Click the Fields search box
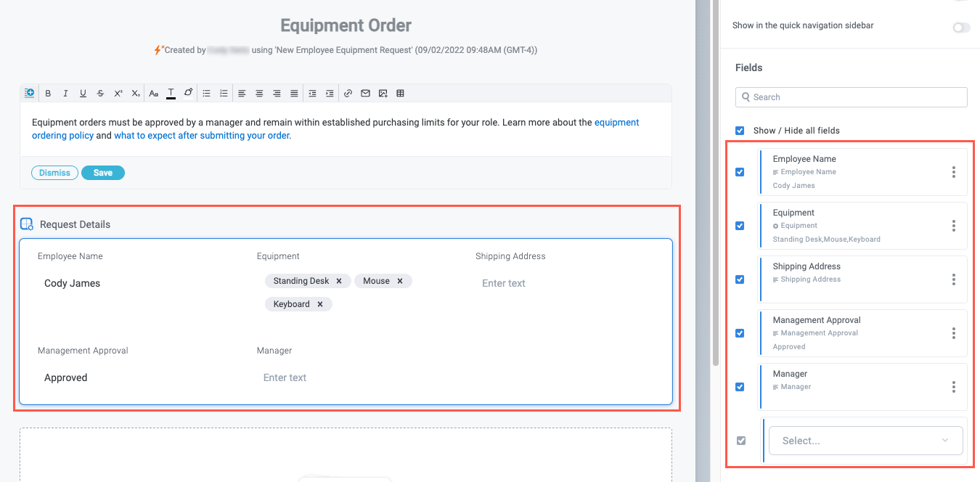 pos(851,97)
